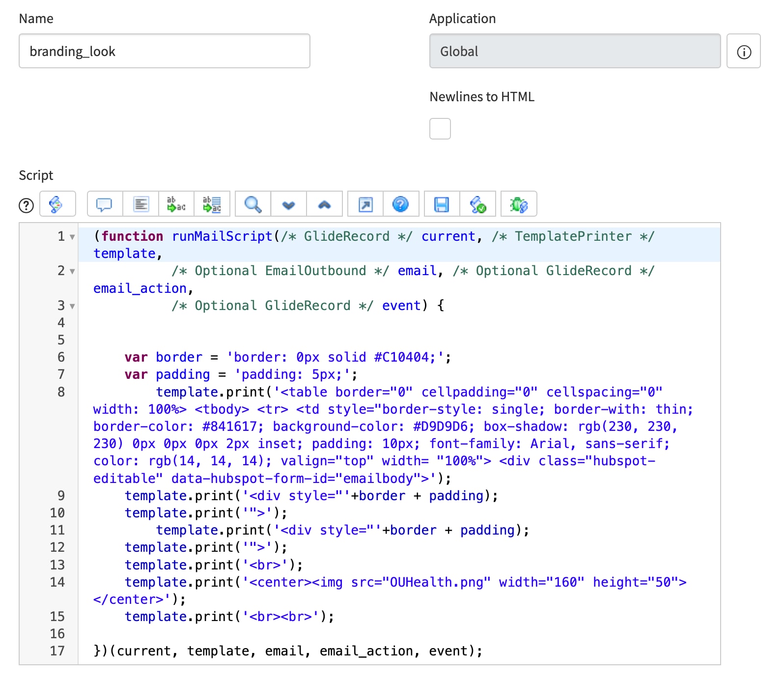Toggle full screen editor mode
The image size is (784, 680).
pyautogui.click(x=365, y=204)
